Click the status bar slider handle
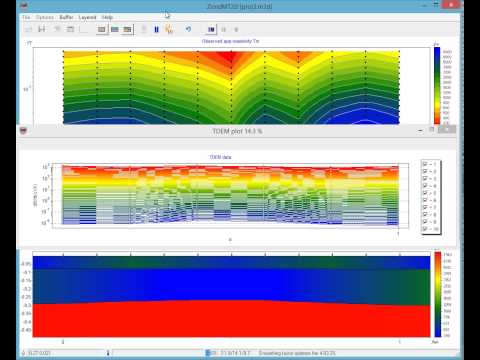The height and width of the screenshot is (360, 480). [108, 353]
